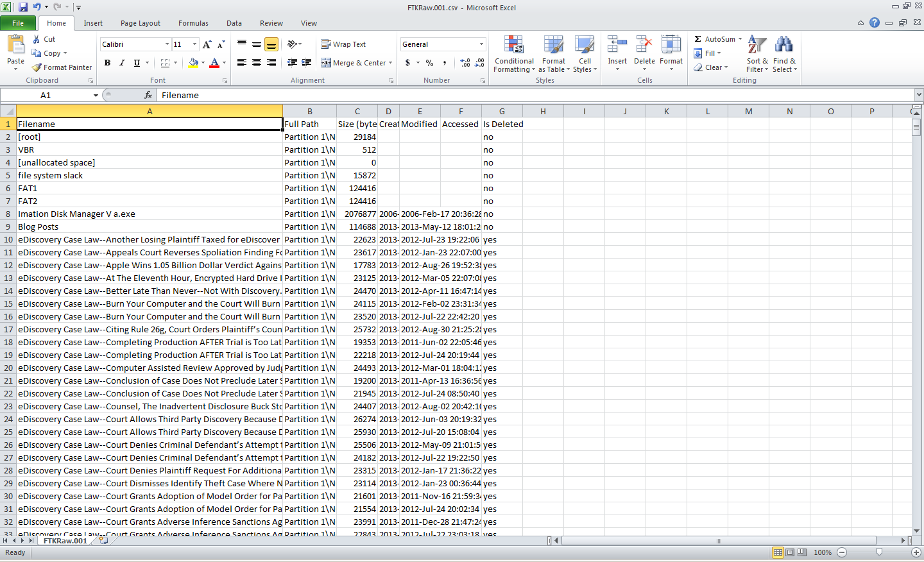The width and height of the screenshot is (924, 562).
Task: Toggle Underline formatting
Action: (137, 63)
